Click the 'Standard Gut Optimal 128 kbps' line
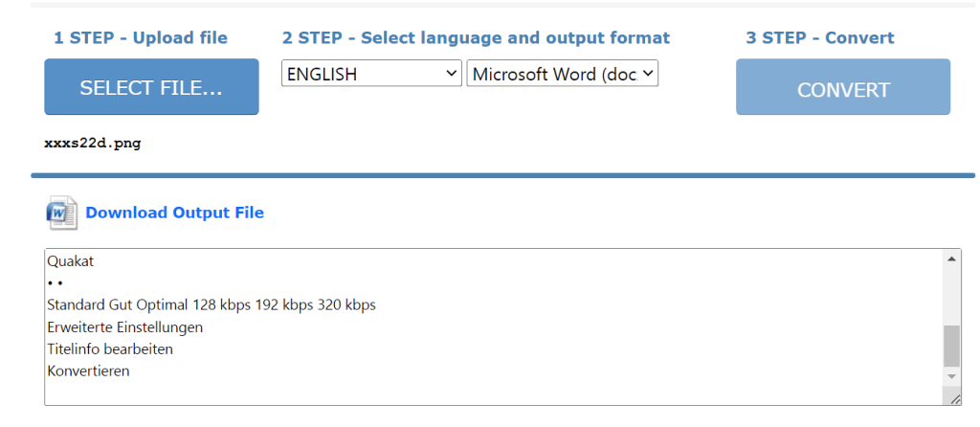Viewport: 980px width, 427px height. pyautogui.click(x=211, y=305)
